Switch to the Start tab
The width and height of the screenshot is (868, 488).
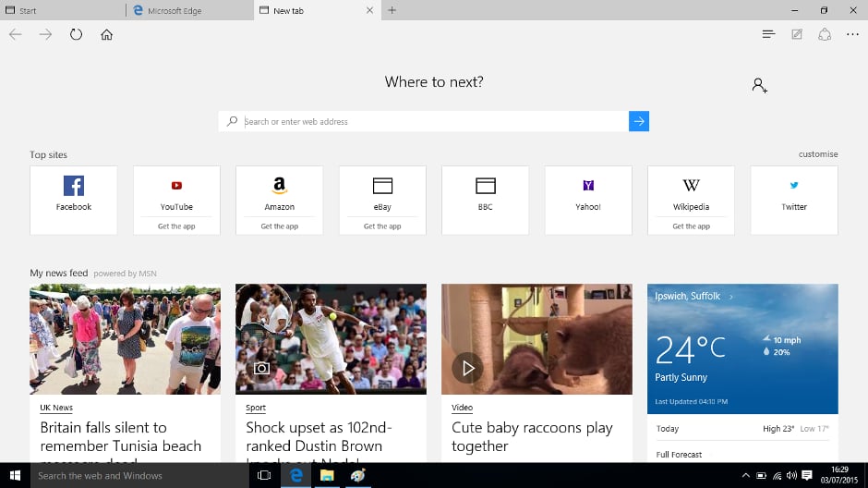pyautogui.click(x=63, y=10)
